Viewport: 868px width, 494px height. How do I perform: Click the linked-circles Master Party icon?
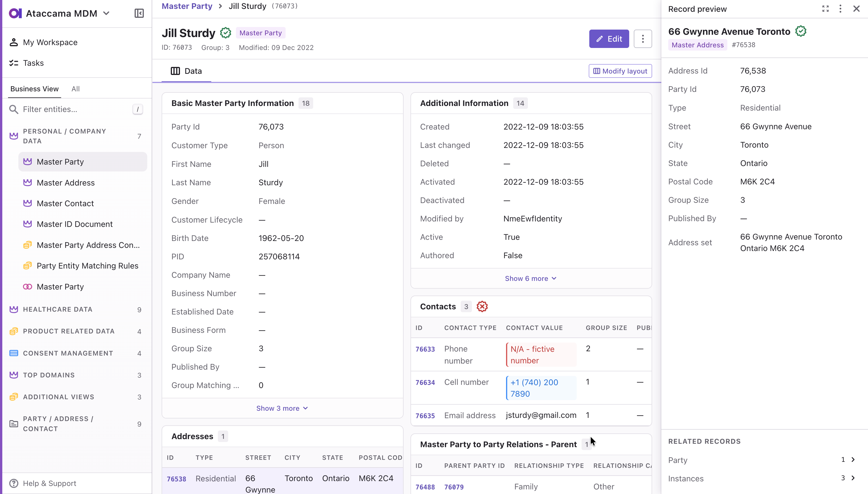[x=28, y=287]
